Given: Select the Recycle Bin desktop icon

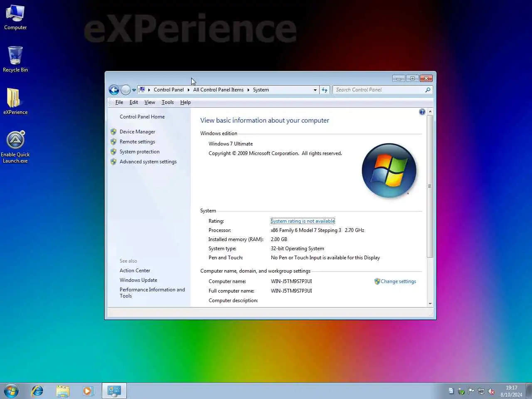Looking at the screenshot, I should 15,59.
